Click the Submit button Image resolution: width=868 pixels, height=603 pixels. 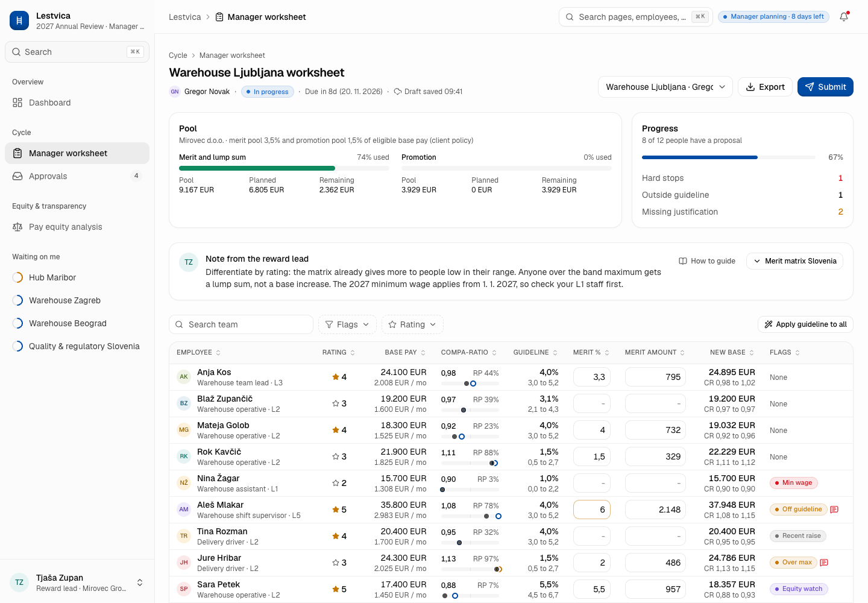825,87
